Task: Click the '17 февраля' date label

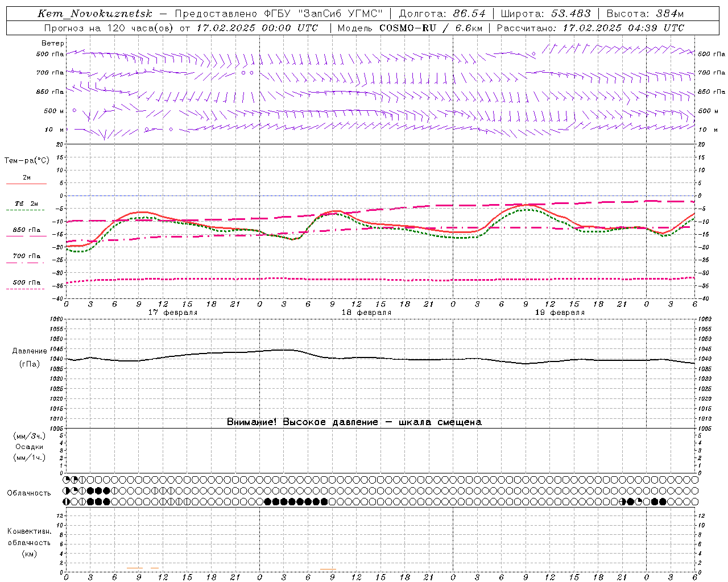Action: click(173, 313)
